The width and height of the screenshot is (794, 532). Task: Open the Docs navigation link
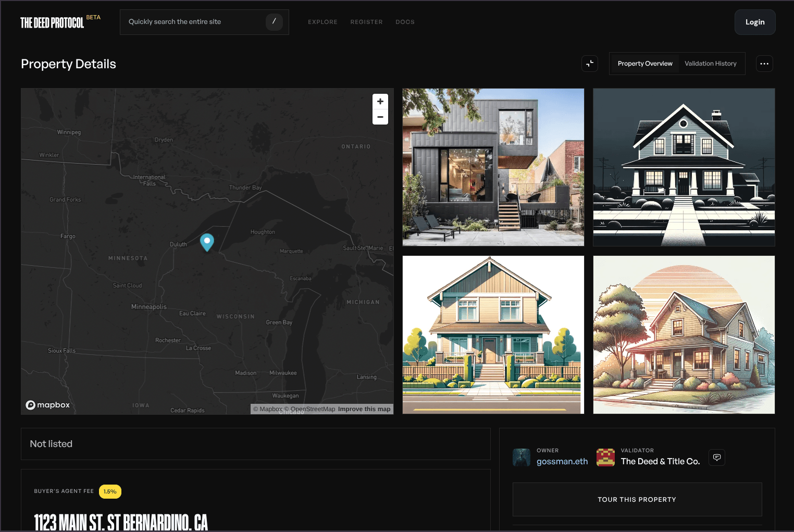click(405, 22)
